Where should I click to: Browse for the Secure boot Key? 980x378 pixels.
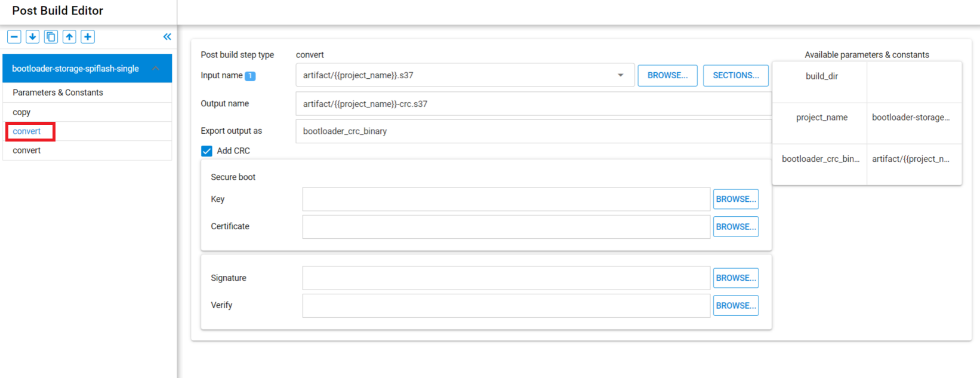point(736,199)
